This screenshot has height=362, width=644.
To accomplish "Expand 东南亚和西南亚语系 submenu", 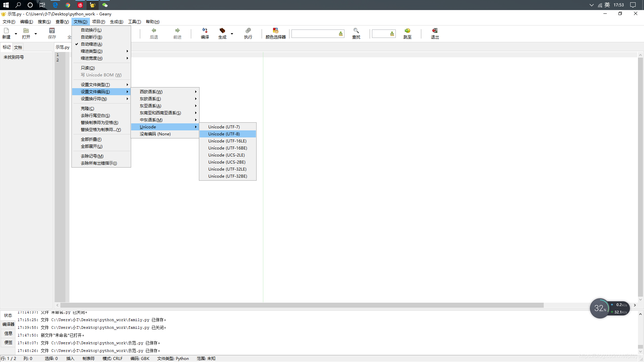I will coord(165,113).
